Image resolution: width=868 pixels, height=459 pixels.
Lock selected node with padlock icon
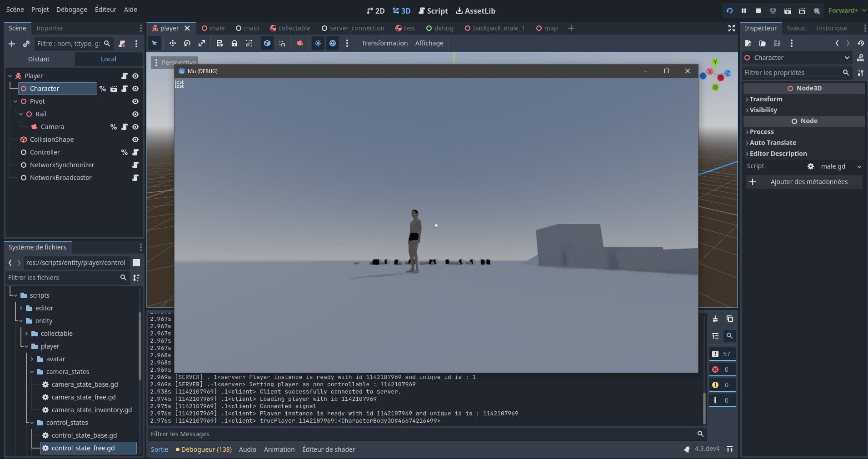[234, 43]
